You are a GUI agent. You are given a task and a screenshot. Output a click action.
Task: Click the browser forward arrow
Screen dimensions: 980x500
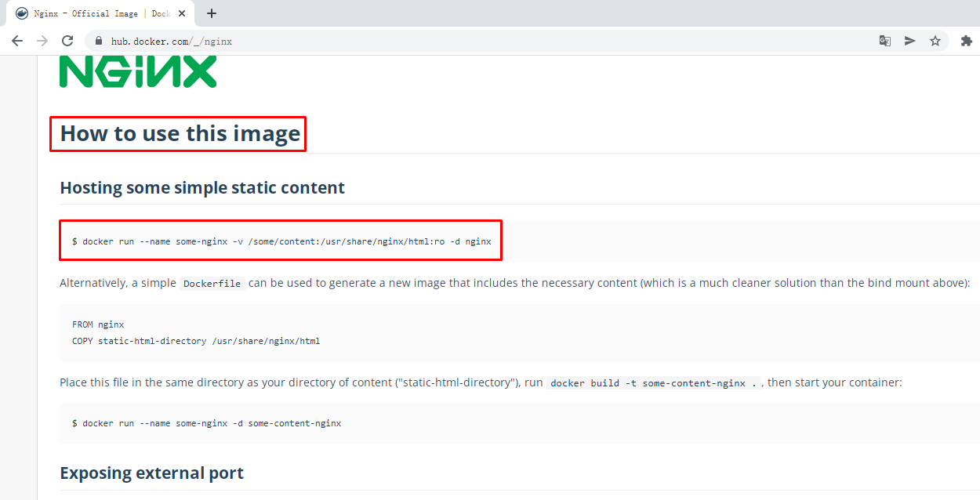coord(42,41)
